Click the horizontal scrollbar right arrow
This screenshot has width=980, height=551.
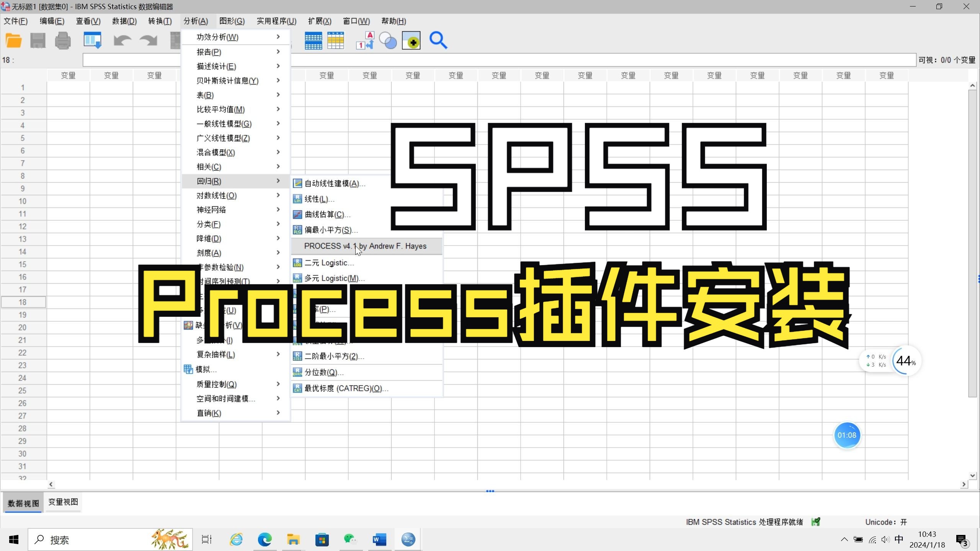[x=964, y=484]
